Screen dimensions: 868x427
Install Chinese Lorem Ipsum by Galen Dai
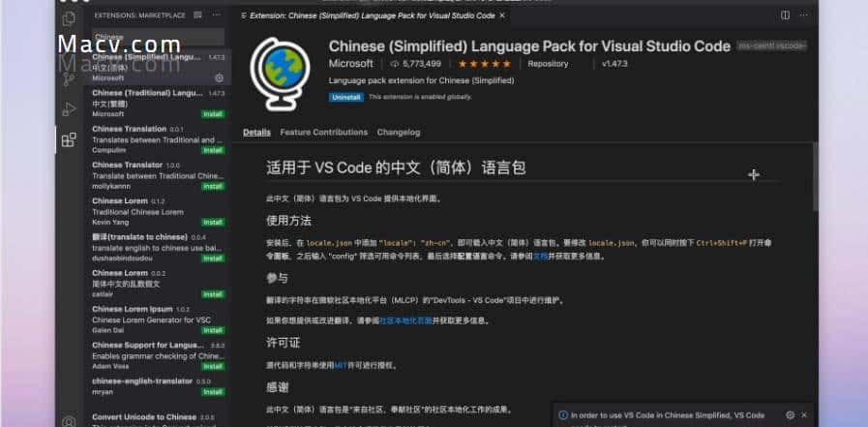[213, 330]
